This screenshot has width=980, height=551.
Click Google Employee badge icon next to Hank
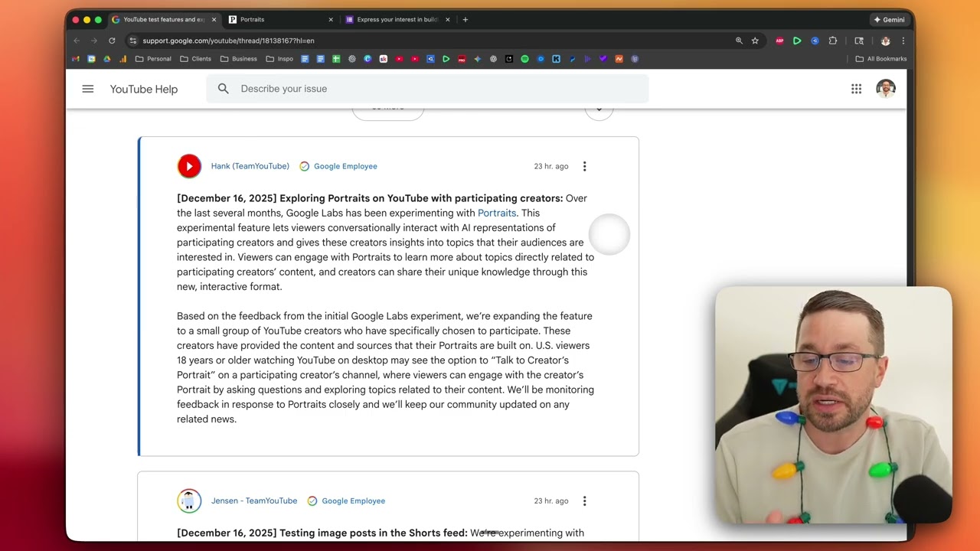pos(304,166)
